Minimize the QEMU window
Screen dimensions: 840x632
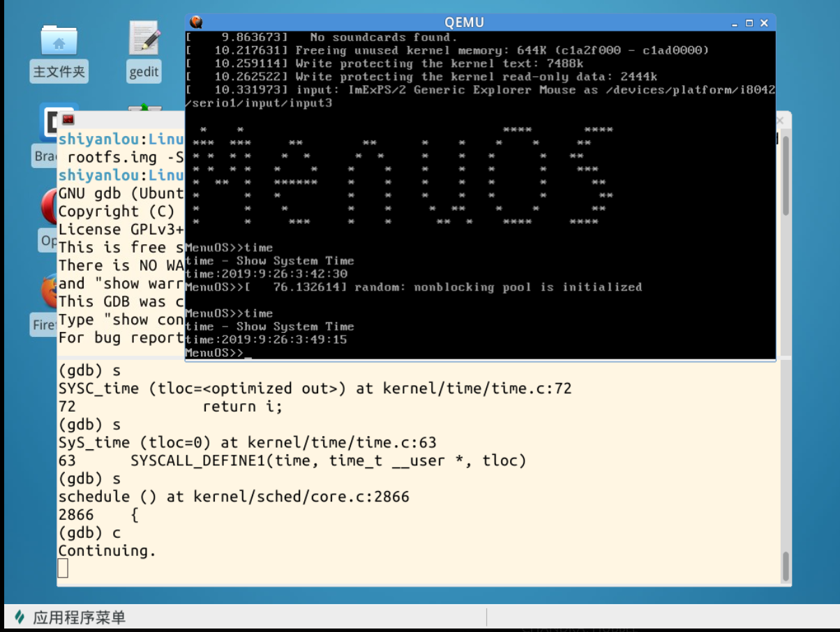[x=734, y=22]
